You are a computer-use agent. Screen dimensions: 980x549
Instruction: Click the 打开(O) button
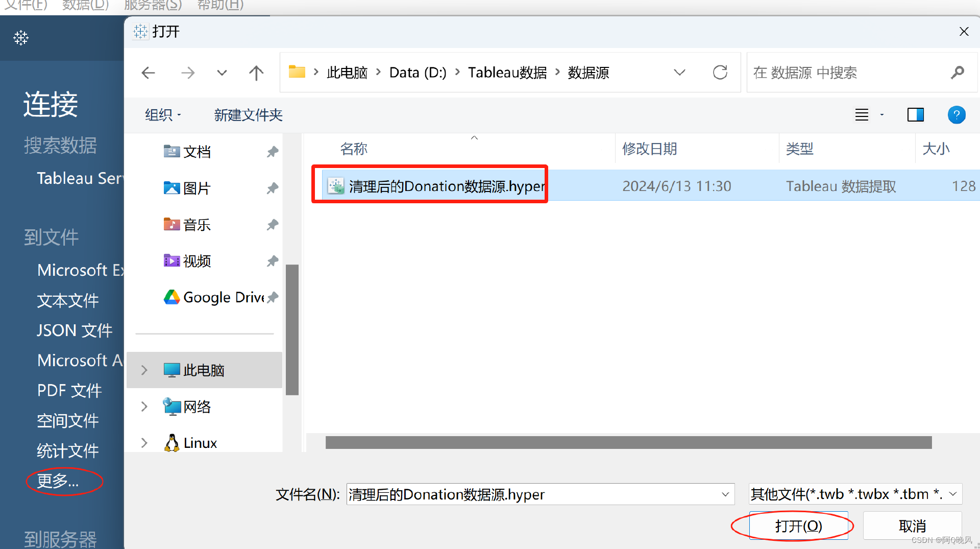(x=798, y=526)
